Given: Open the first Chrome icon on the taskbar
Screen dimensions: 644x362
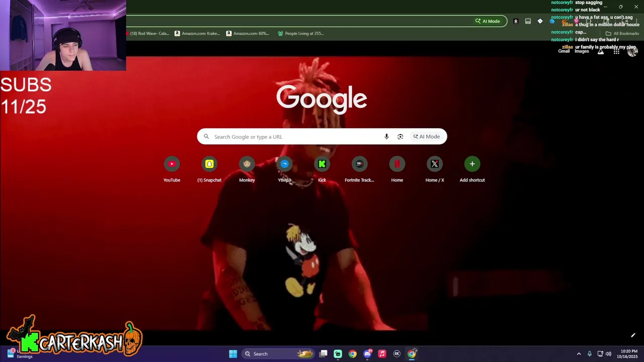Looking at the screenshot, I should click(353, 354).
